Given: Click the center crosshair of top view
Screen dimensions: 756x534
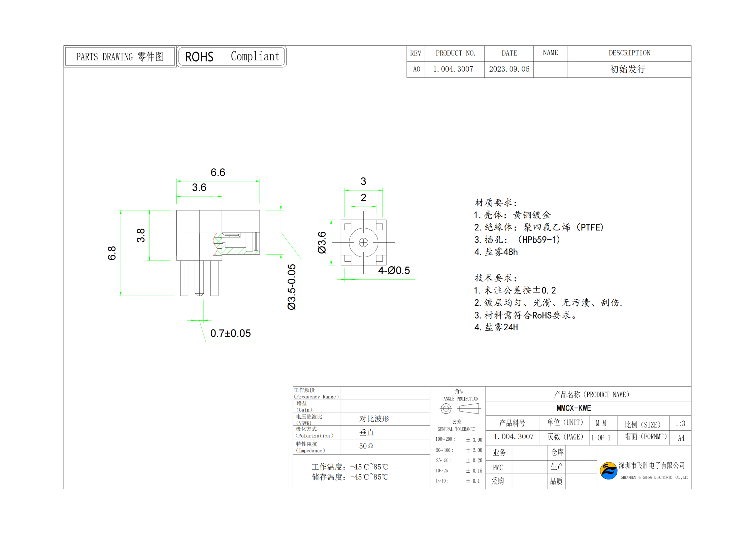Looking at the screenshot, I should tap(363, 242).
